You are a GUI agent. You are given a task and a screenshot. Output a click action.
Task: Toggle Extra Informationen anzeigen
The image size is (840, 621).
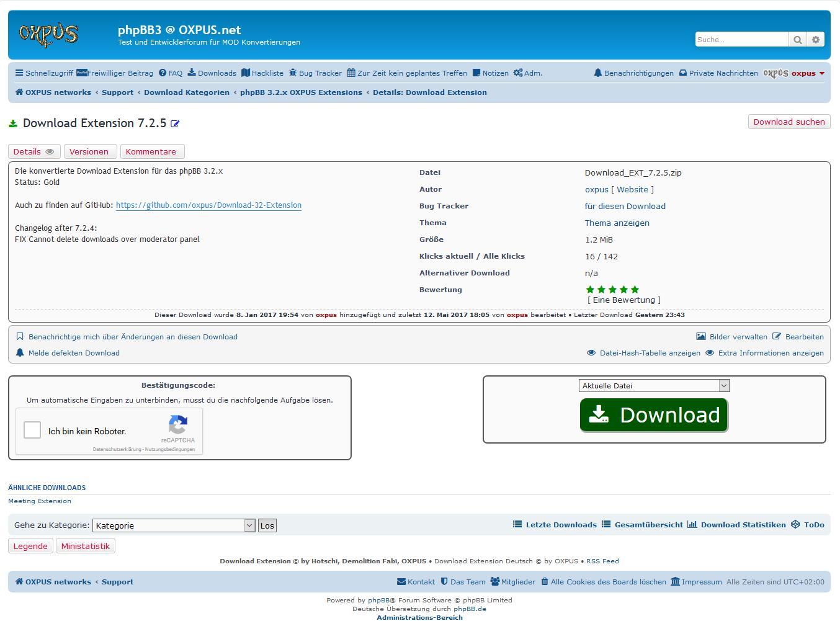[771, 353]
